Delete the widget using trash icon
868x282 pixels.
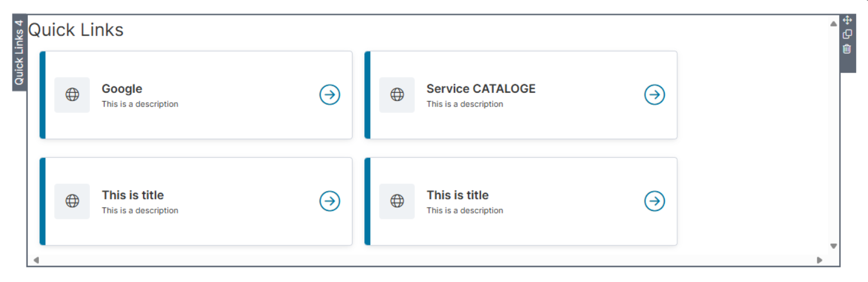point(847,48)
